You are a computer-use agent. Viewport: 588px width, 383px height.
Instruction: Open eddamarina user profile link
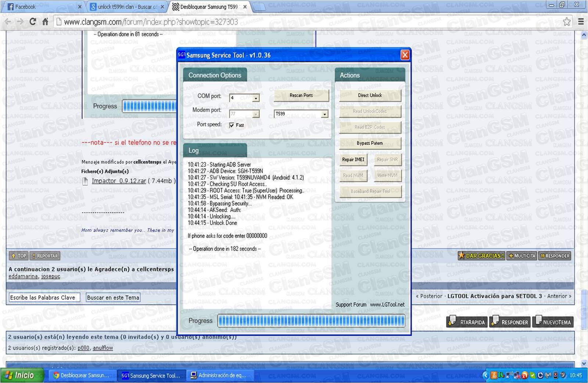pos(23,276)
